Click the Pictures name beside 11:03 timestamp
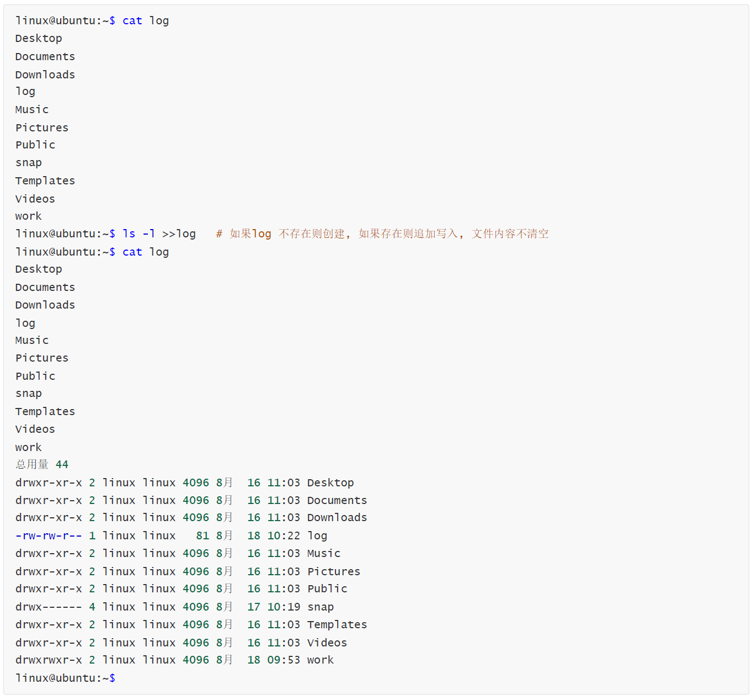The height and width of the screenshot is (700, 752). click(334, 572)
